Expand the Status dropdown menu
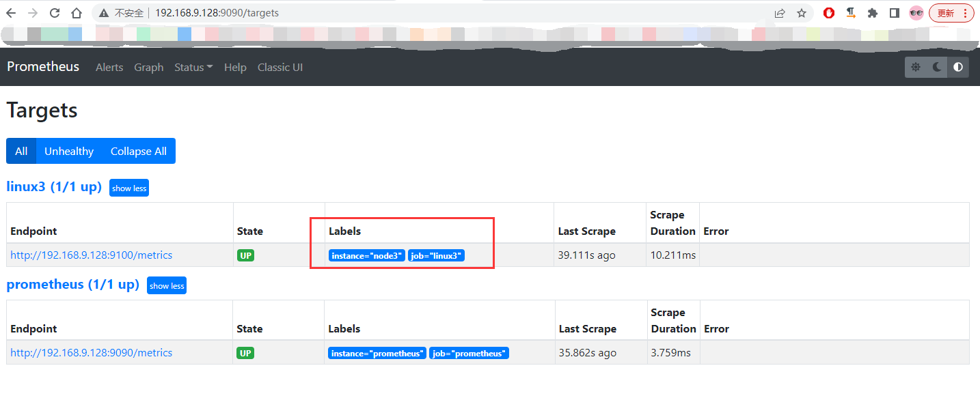 tap(193, 68)
